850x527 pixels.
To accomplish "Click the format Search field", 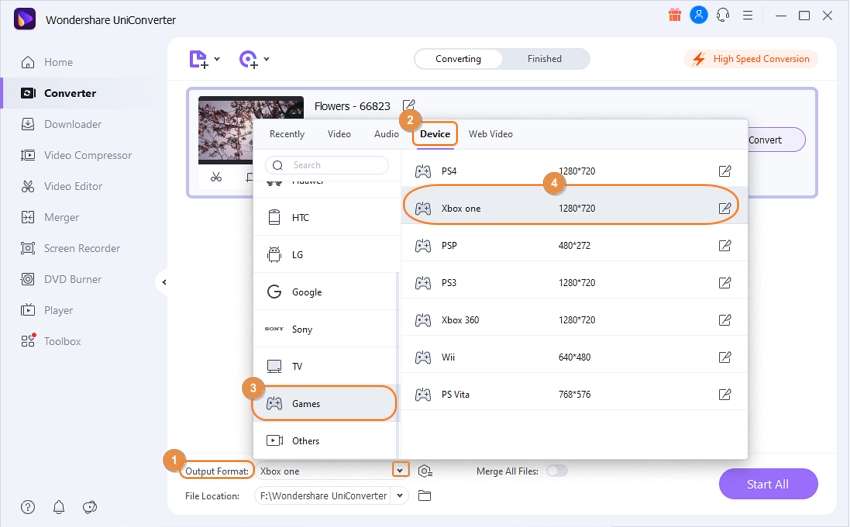I will pyautogui.click(x=327, y=165).
